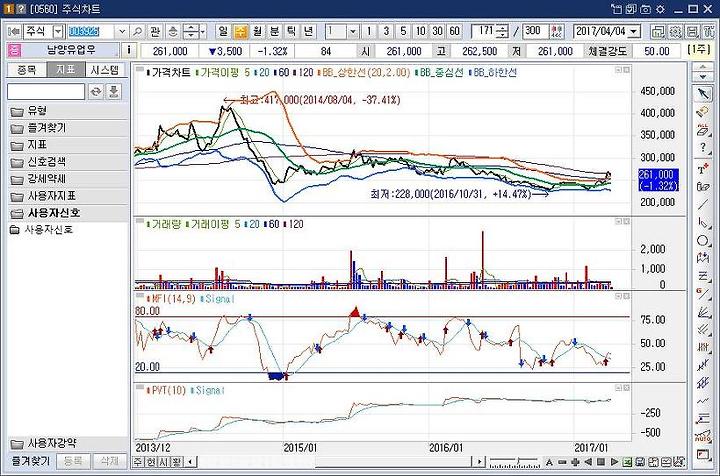720x476 pixels.
Task: Toggle weekly chart period 주
Action: pos(241,31)
